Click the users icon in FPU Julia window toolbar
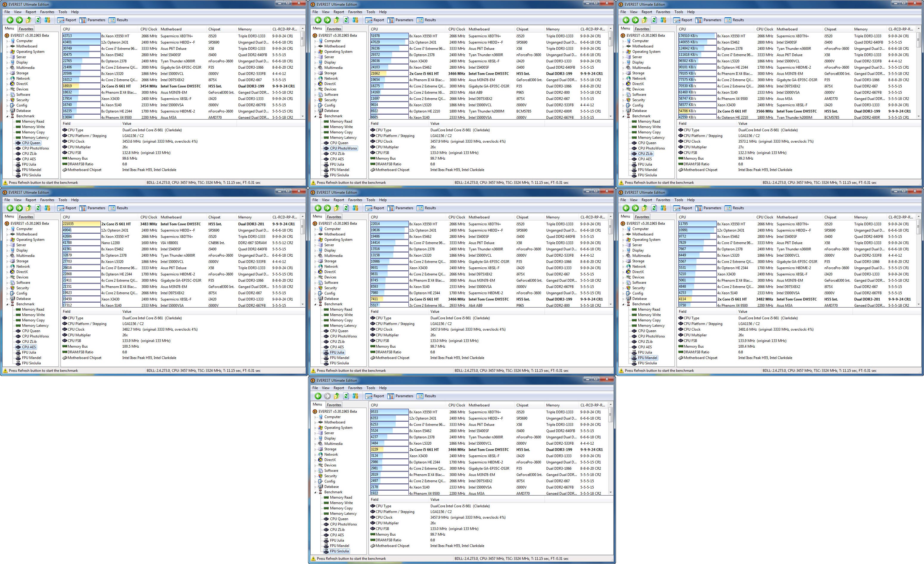This screenshot has width=924, height=564. tap(355, 208)
